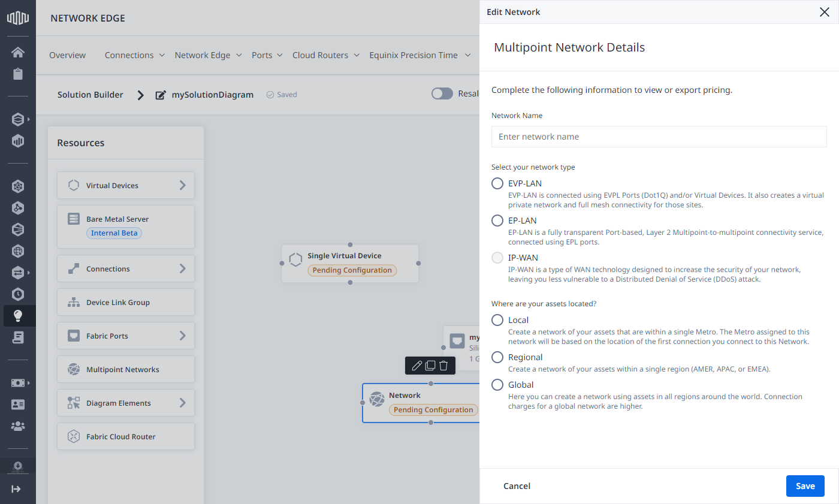Click the download icon in the sidebar

(x=18, y=466)
